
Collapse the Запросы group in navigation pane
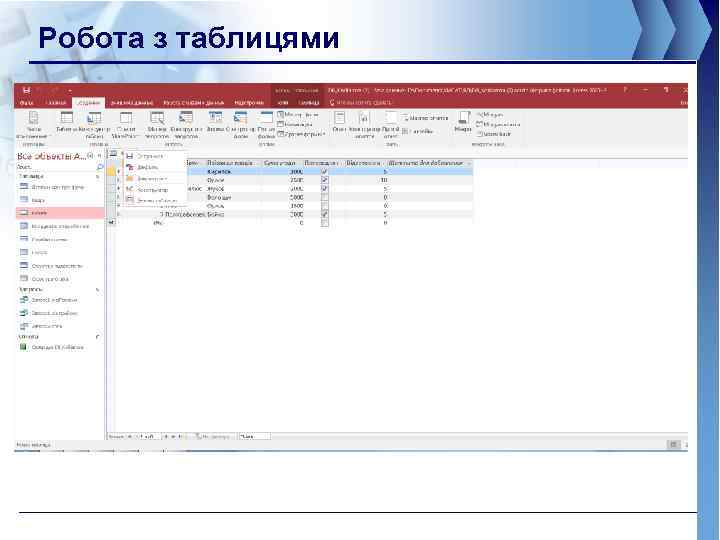point(97,290)
